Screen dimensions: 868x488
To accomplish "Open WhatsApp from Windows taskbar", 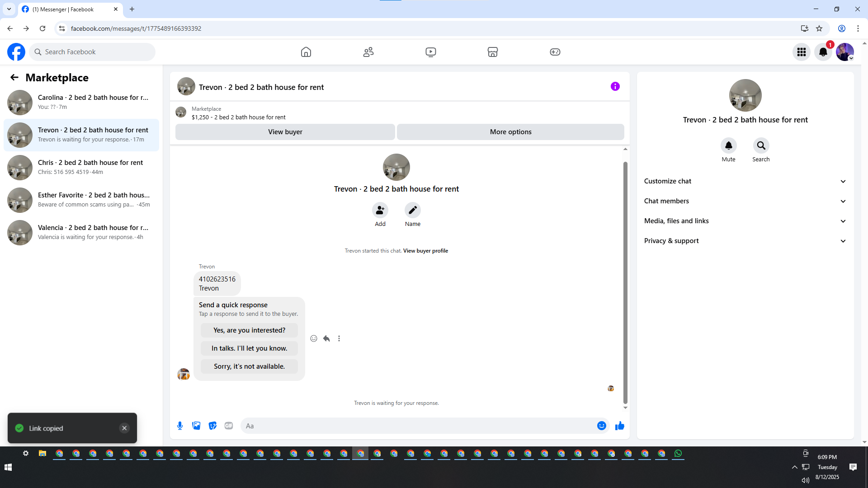I will pos(678,453).
